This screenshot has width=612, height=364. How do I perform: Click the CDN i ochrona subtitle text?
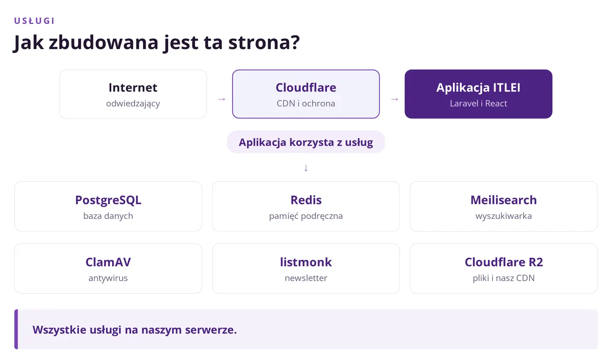tap(306, 104)
